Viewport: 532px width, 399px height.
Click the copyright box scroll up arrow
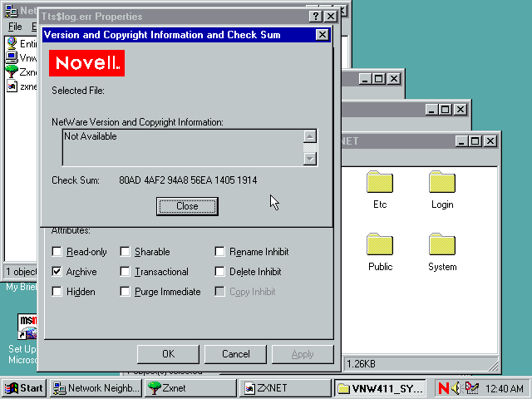coord(310,136)
